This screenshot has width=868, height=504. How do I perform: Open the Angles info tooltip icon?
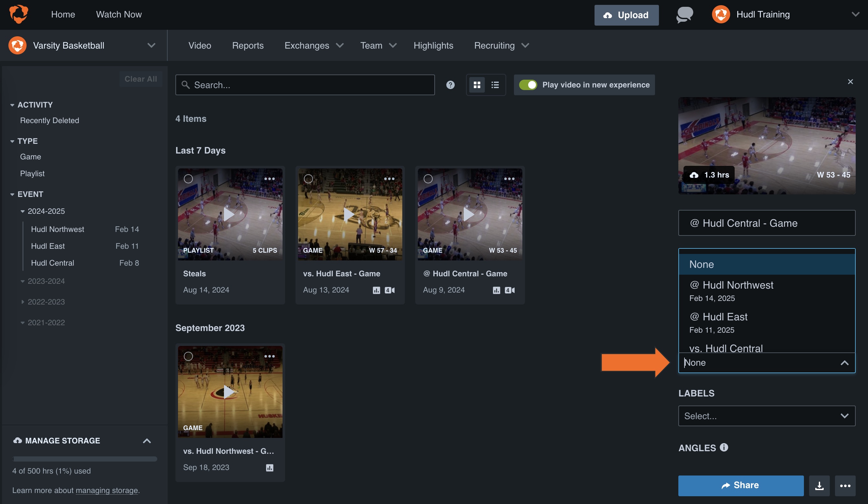pyautogui.click(x=723, y=447)
